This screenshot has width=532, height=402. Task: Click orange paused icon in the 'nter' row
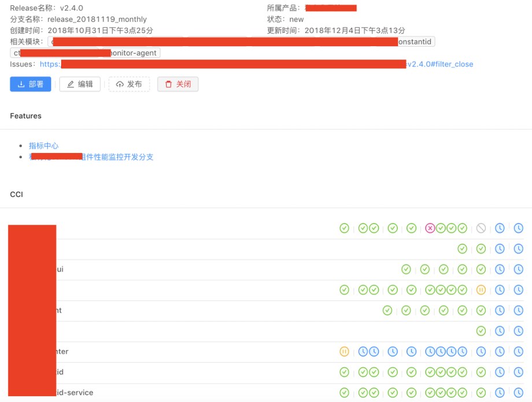pyautogui.click(x=344, y=351)
